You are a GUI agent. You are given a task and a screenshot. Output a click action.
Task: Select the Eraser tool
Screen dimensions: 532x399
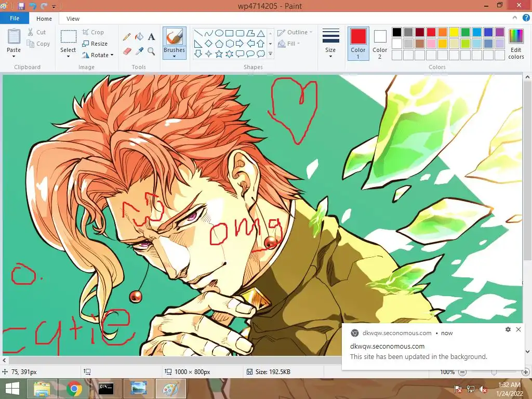click(127, 51)
